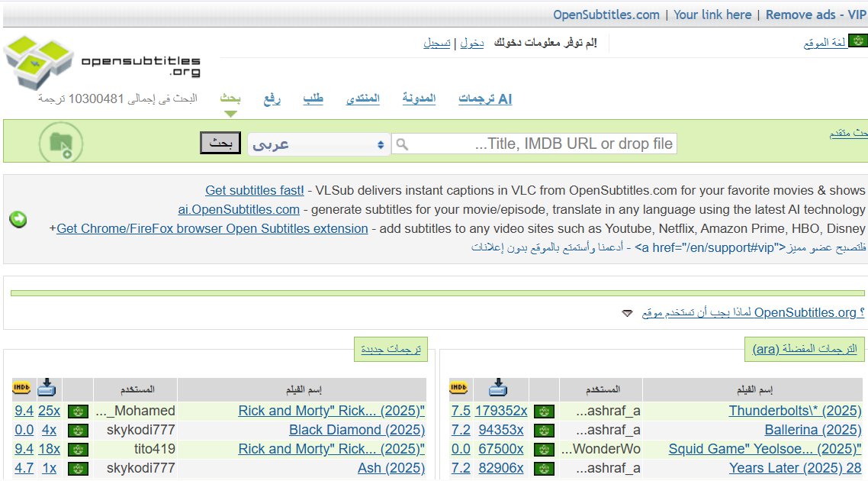868x481 pixels.
Task: Click the green plus icon beside VLSub promo
Action: (x=18, y=218)
